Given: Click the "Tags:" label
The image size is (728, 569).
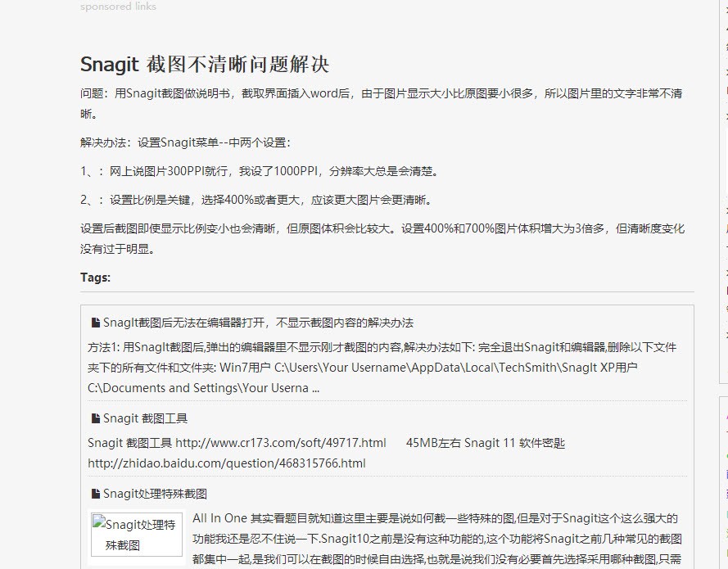Looking at the screenshot, I should (x=95, y=278).
